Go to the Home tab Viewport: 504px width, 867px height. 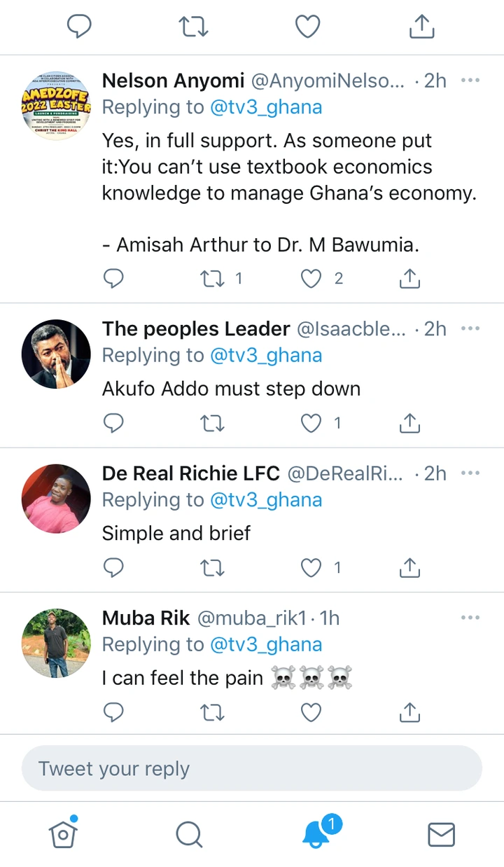(x=63, y=833)
